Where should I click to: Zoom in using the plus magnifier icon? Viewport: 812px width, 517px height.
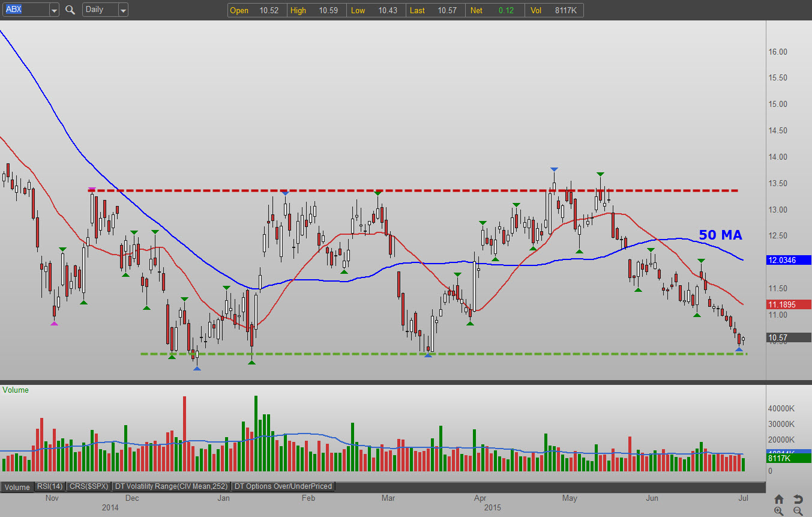click(x=779, y=511)
